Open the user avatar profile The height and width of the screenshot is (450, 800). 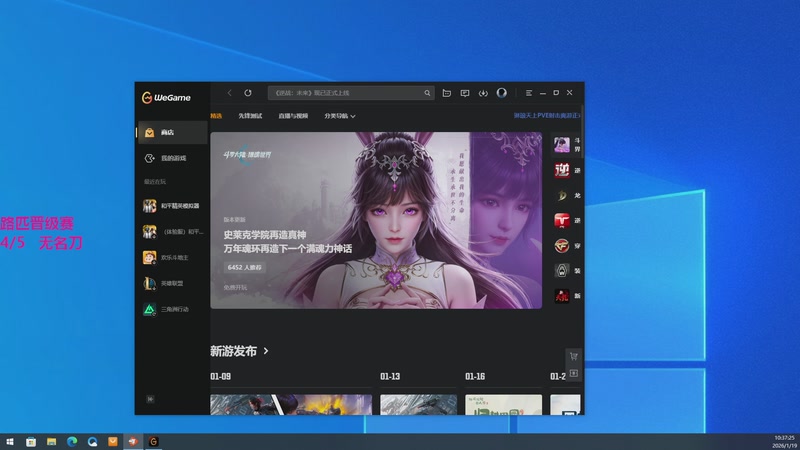click(502, 92)
